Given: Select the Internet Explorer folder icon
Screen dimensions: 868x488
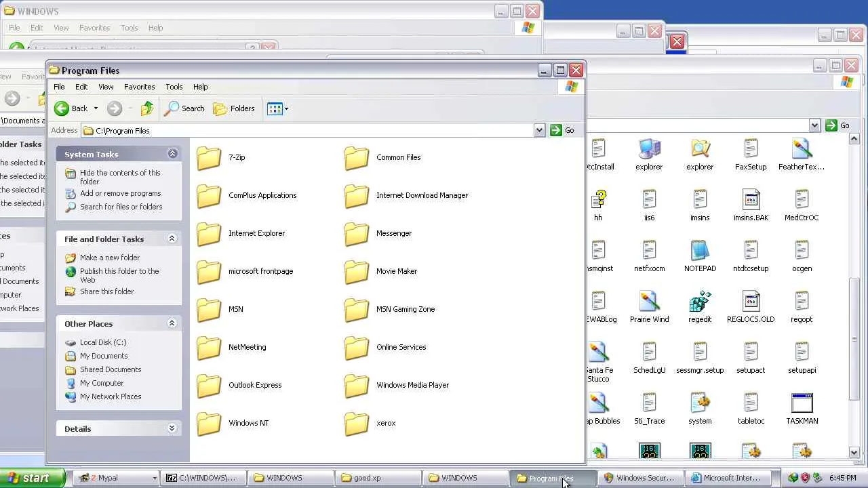Looking at the screenshot, I should pos(209,234).
